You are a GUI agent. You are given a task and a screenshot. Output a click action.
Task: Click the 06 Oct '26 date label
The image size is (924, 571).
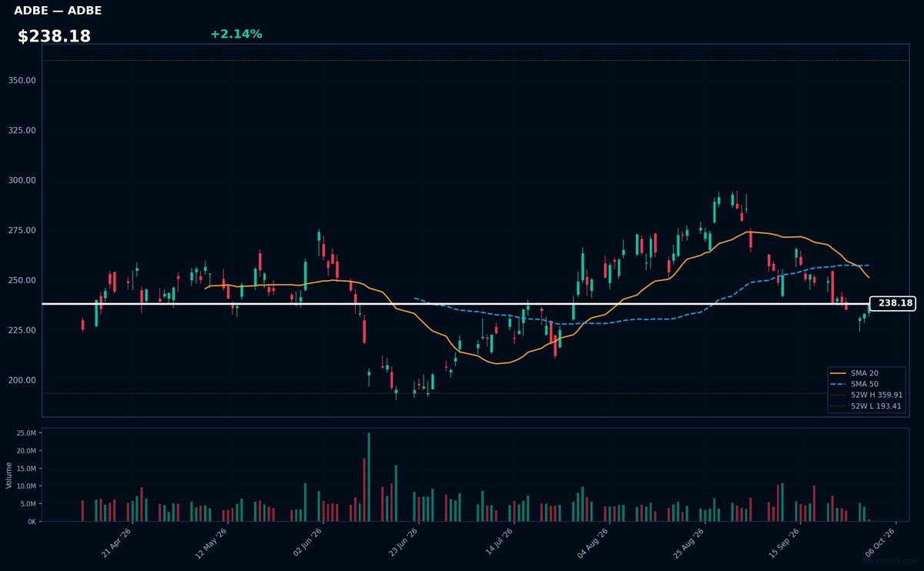point(880,543)
